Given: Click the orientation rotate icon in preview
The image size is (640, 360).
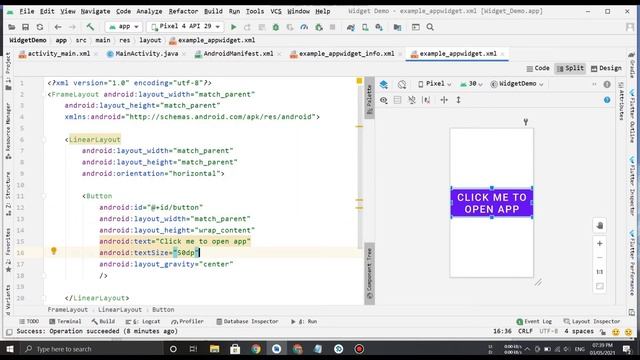Looking at the screenshot, I should tap(402, 84).
